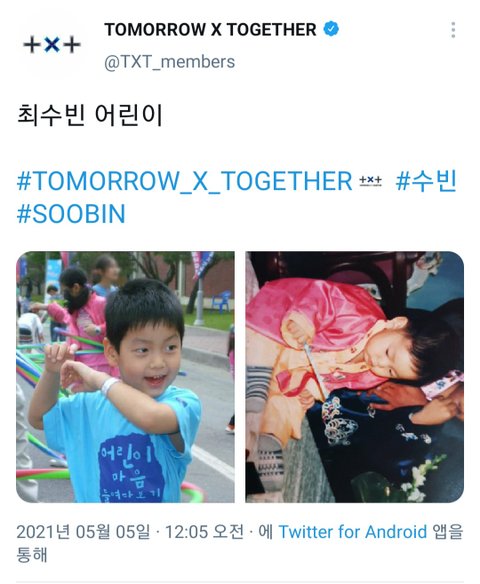Screen dimensions: 480x584
Task: Tap the tweet text 최수빈 어린이
Action: pos(90,115)
